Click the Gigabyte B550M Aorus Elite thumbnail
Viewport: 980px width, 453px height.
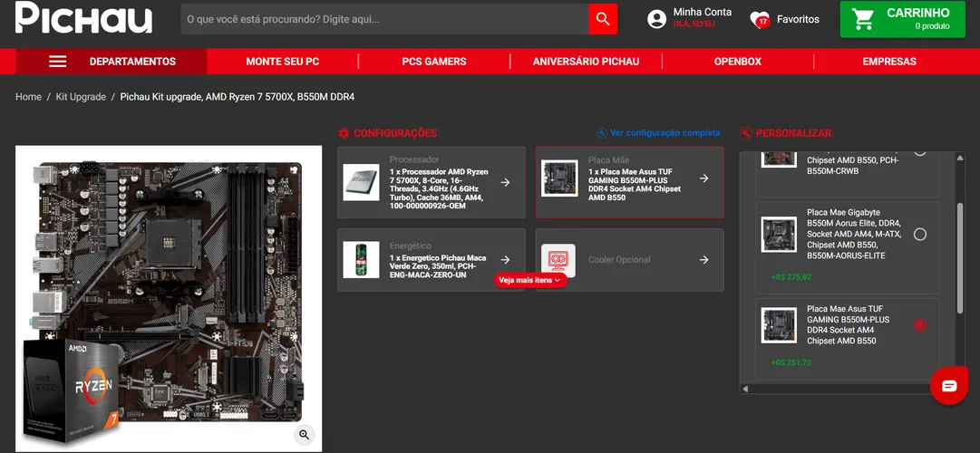(779, 235)
